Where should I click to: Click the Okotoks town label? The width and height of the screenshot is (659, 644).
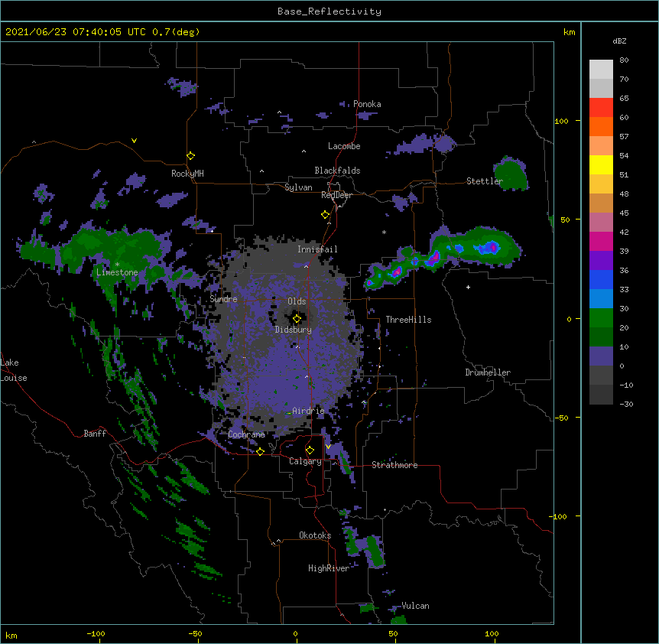[x=315, y=535]
